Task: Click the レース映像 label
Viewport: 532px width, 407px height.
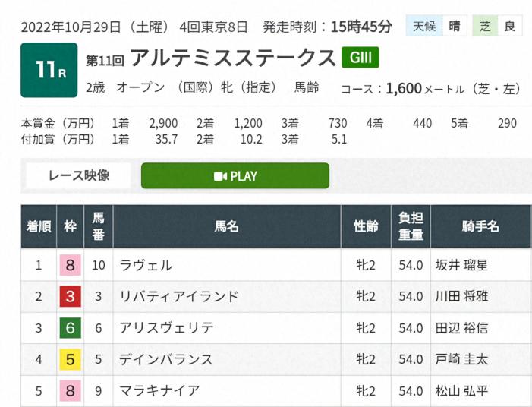Action: coord(79,175)
